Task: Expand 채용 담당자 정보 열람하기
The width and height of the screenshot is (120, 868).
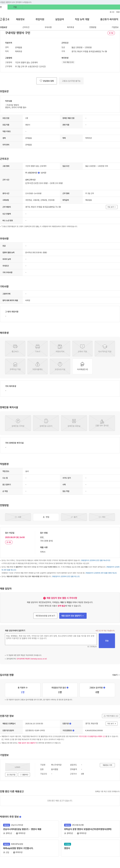Action: 73,616
